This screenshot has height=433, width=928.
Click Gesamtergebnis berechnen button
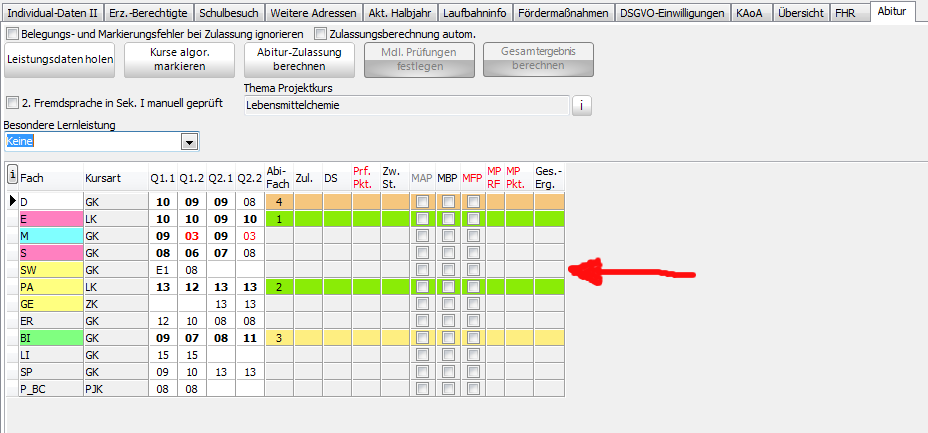(x=539, y=60)
